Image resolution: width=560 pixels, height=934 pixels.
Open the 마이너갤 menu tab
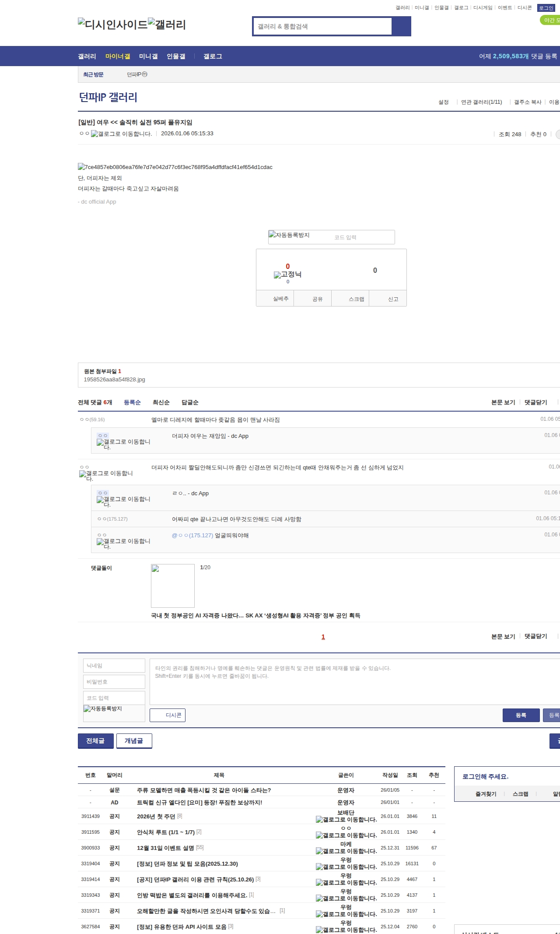click(118, 56)
